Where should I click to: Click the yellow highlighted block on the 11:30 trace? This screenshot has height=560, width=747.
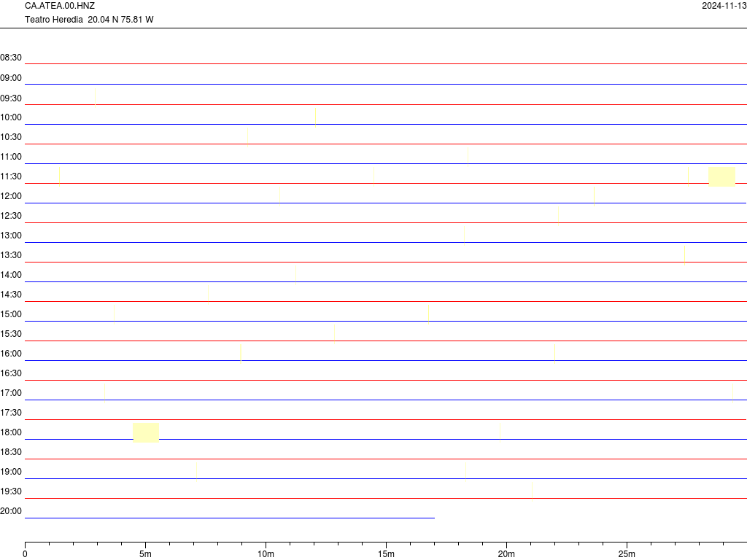[721, 176]
